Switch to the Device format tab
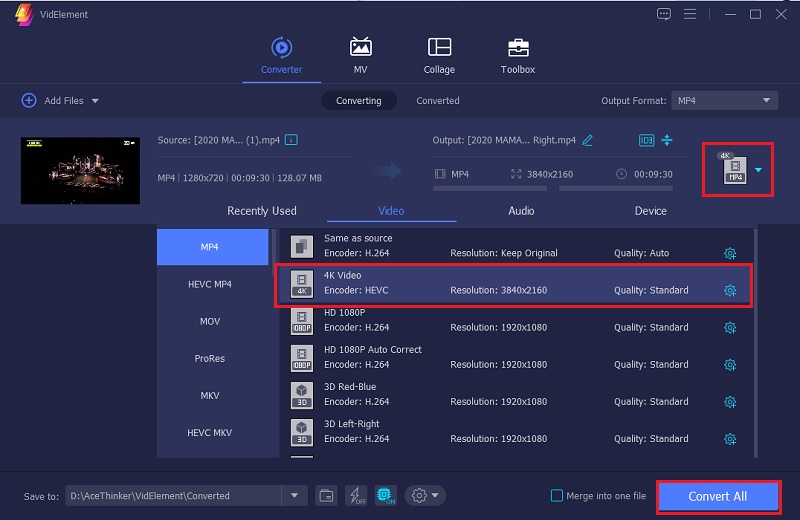Screen dimensions: 800x520 pyautogui.click(x=650, y=211)
